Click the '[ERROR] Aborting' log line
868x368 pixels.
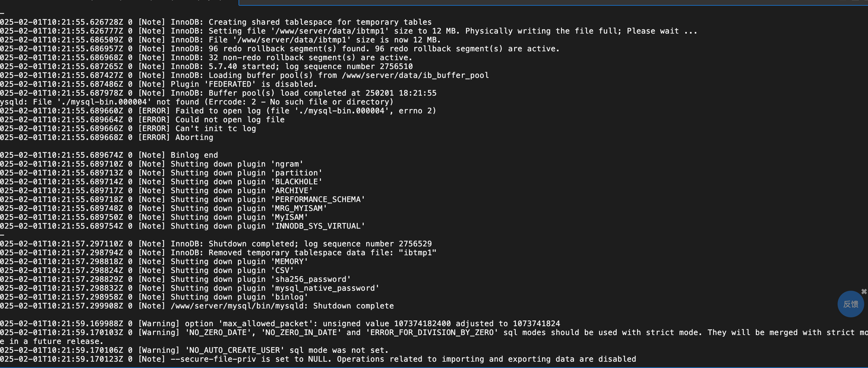coord(106,137)
